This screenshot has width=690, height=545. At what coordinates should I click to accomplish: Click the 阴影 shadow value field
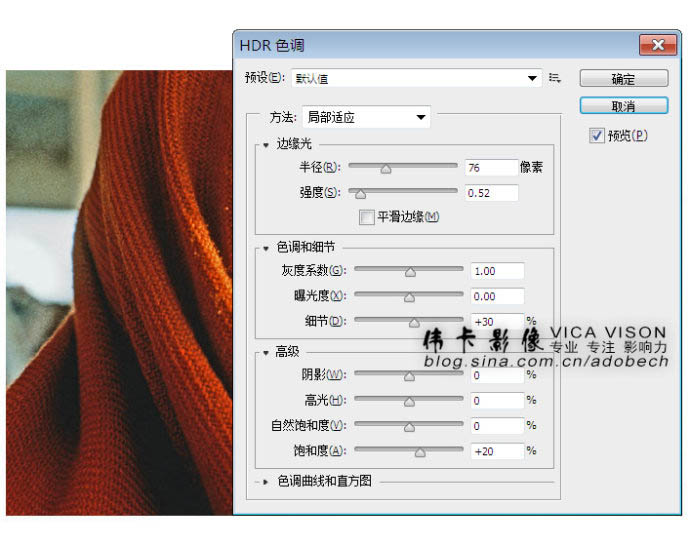click(x=496, y=376)
